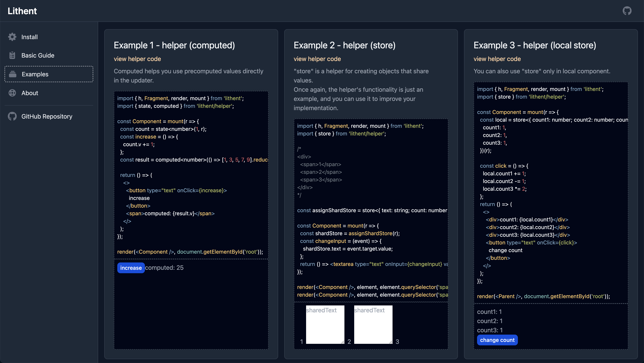Image resolution: width=644 pixels, height=363 pixels.
Task: Open the Install menu item
Action: [49, 37]
